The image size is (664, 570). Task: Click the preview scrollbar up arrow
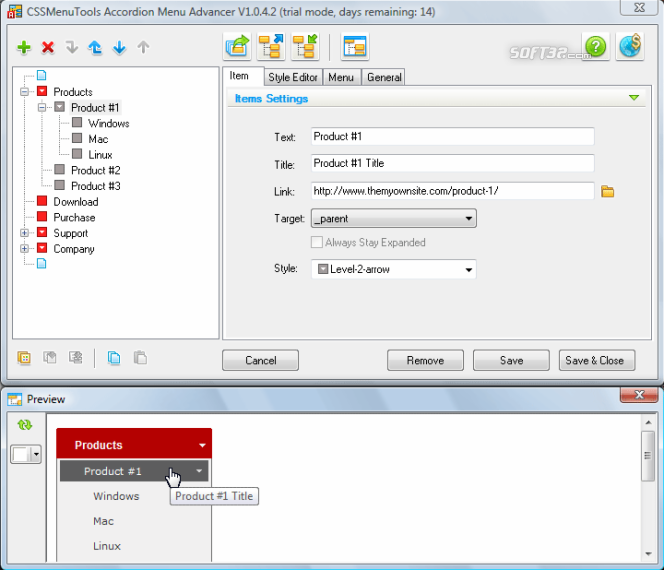coord(648,422)
